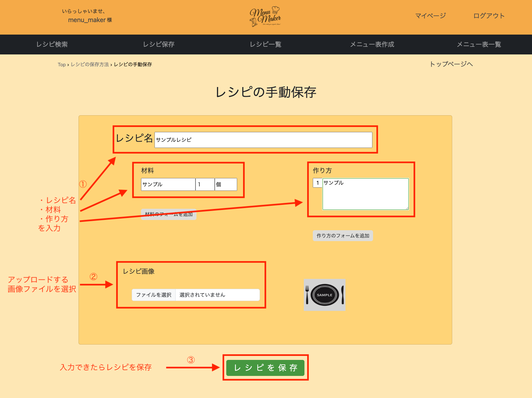Viewport: 532px width, 398px height.
Task: Click ファイルを選択 upload button
Action: (x=154, y=295)
